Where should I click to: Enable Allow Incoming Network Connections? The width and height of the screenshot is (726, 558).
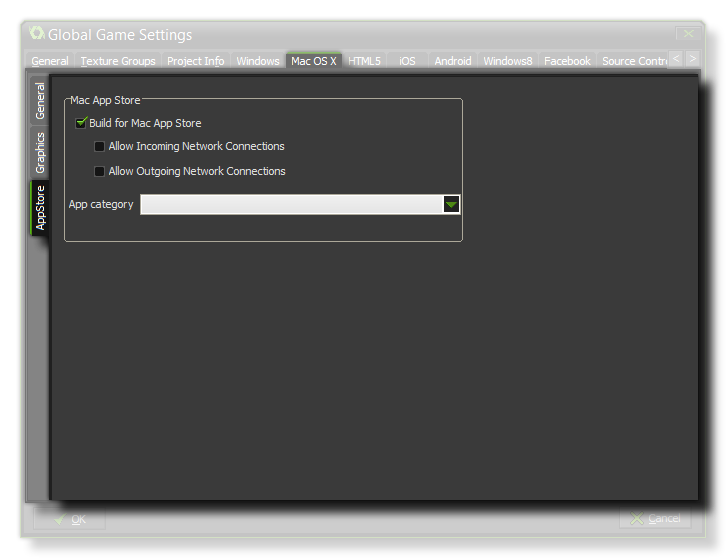pyautogui.click(x=99, y=147)
